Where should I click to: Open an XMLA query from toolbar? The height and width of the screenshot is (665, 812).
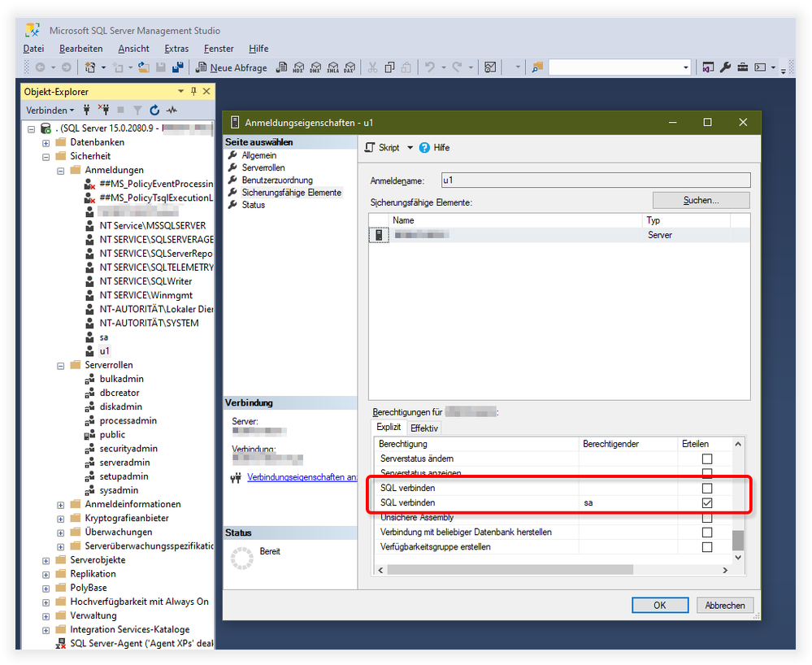333,67
